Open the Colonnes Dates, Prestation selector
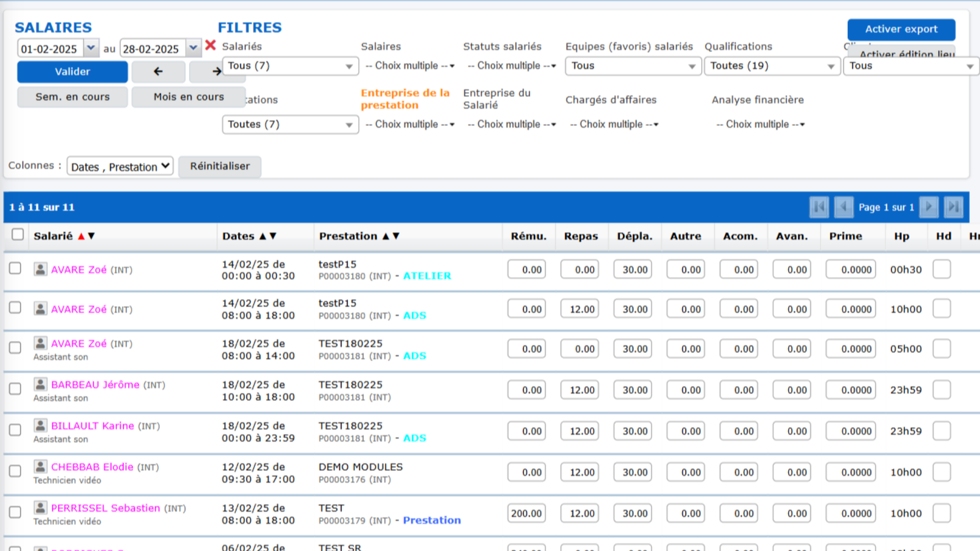The image size is (980, 551). [120, 166]
